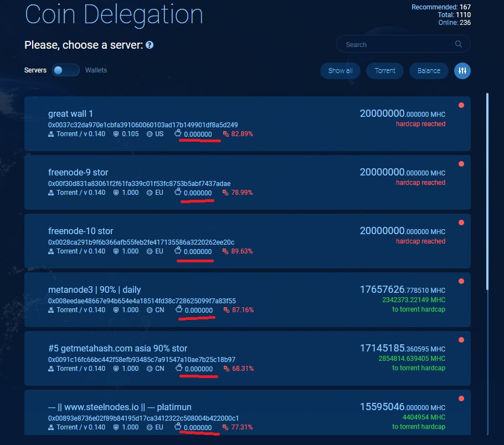Click 2342373.22149 MHC remaining amount
Image resolution: width=504 pixels, height=445 pixels.
[414, 300]
